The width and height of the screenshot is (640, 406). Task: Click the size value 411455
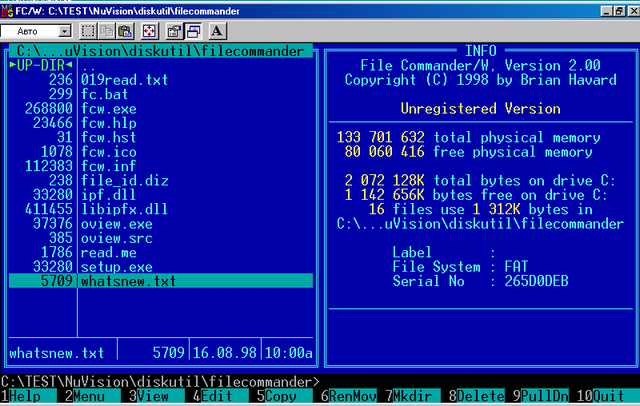tap(49, 209)
